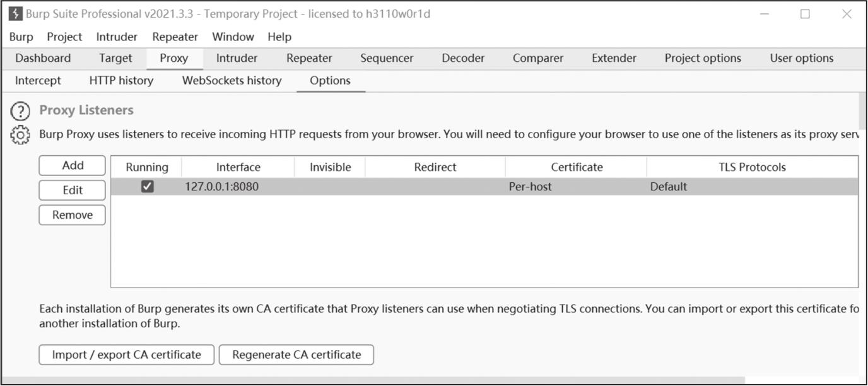Switch to the Extender tab
This screenshot has width=868, height=386.
tap(614, 58)
